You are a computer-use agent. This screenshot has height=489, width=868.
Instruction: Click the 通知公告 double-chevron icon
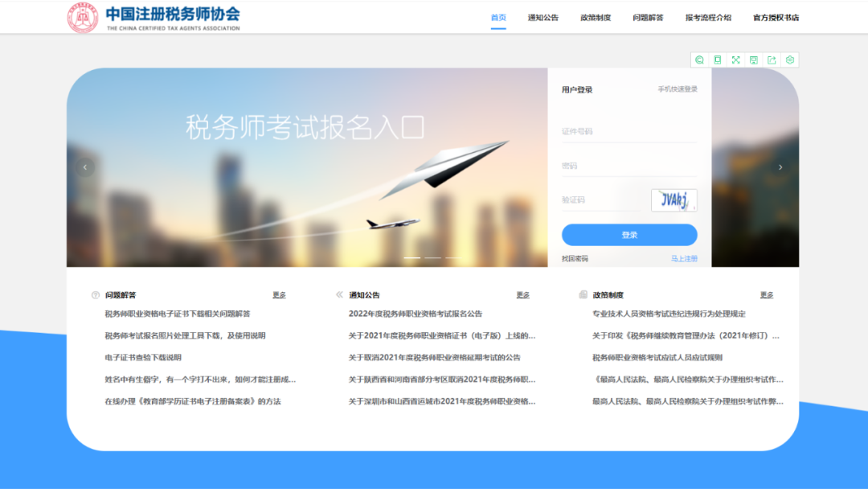pos(339,294)
